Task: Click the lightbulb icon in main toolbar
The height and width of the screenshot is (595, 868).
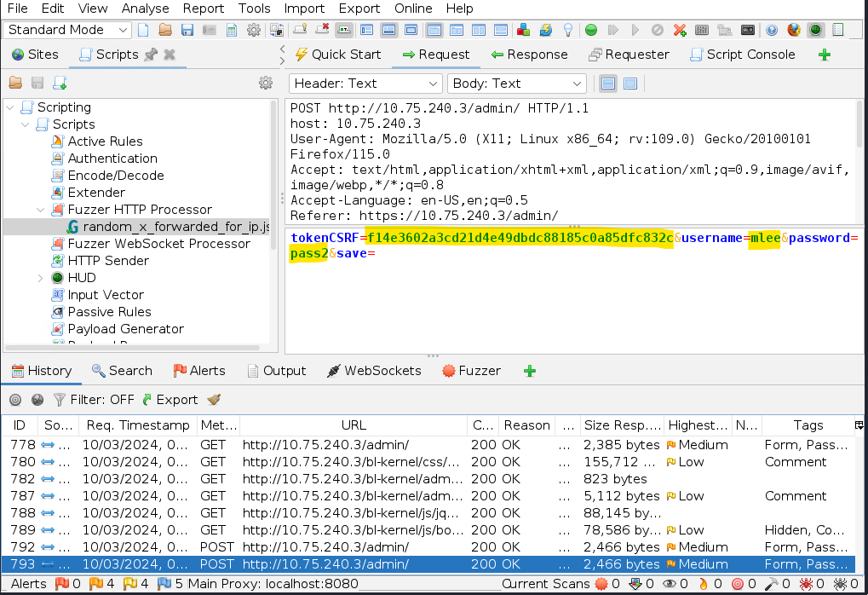Action: [568, 30]
